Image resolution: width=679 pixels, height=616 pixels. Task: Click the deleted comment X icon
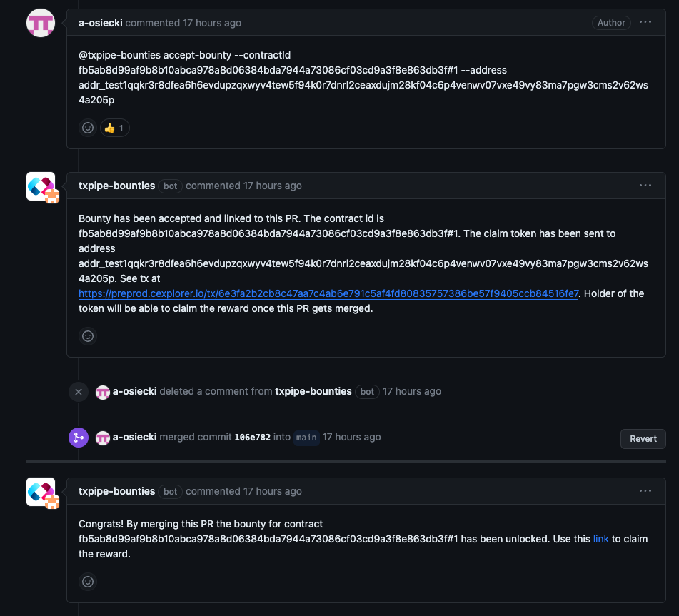[x=78, y=391]
